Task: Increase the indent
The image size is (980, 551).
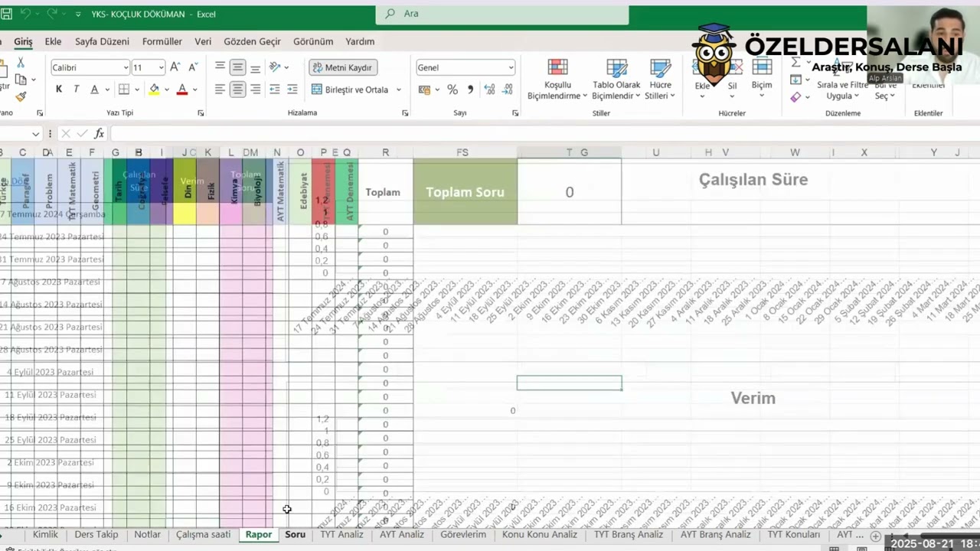Action: point(292,90)
